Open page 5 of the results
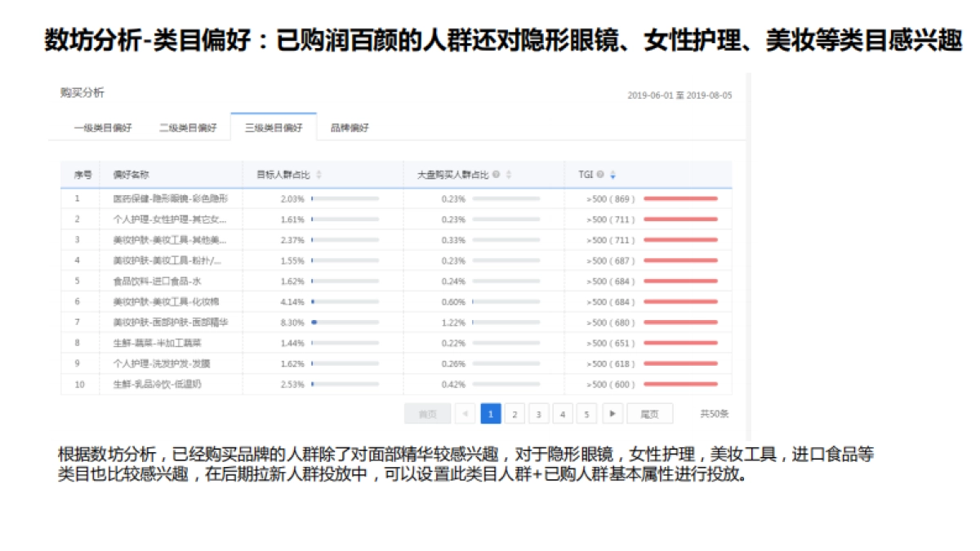The width and height of the screenshot is (980, 551). pos(587,414)
